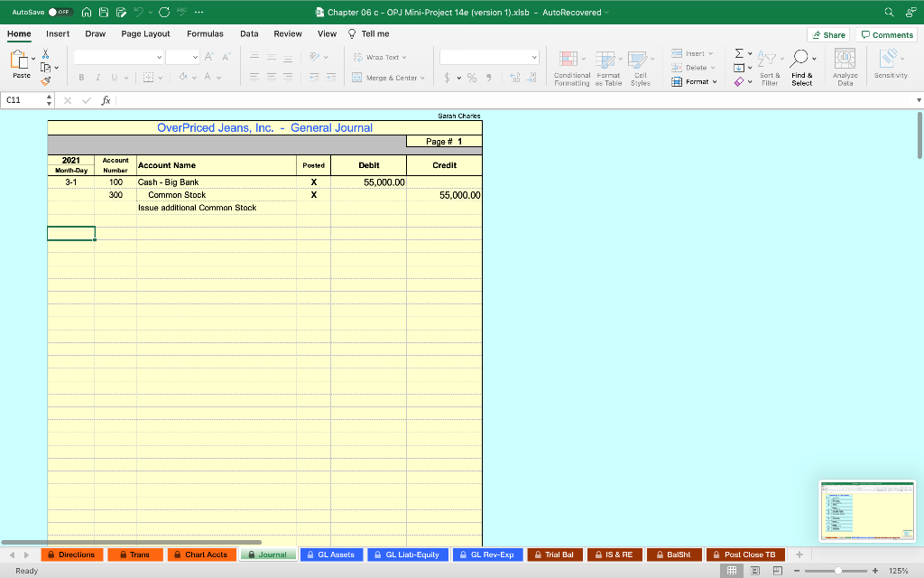This screenshot has width=924, height=578.
Task: Open the Trial Bal sheet tab
Action: (x=554, y=555)
